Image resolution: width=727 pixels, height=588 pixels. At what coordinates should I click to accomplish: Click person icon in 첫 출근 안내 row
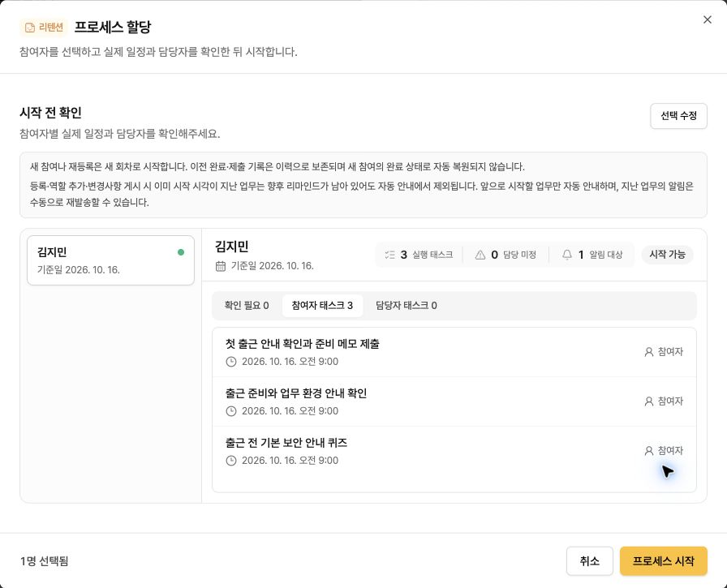pyautogui.click(x=649, y=352)
